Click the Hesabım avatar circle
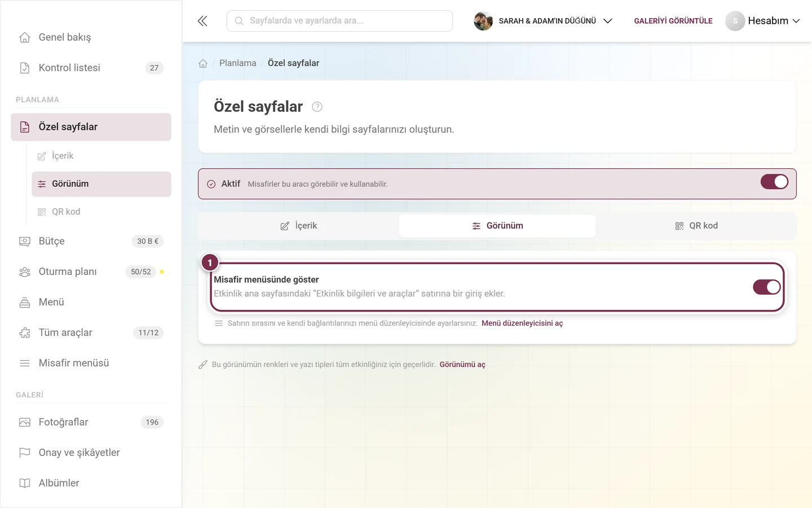The width and height of the screenshot is (812, 508). coord(735,21)
